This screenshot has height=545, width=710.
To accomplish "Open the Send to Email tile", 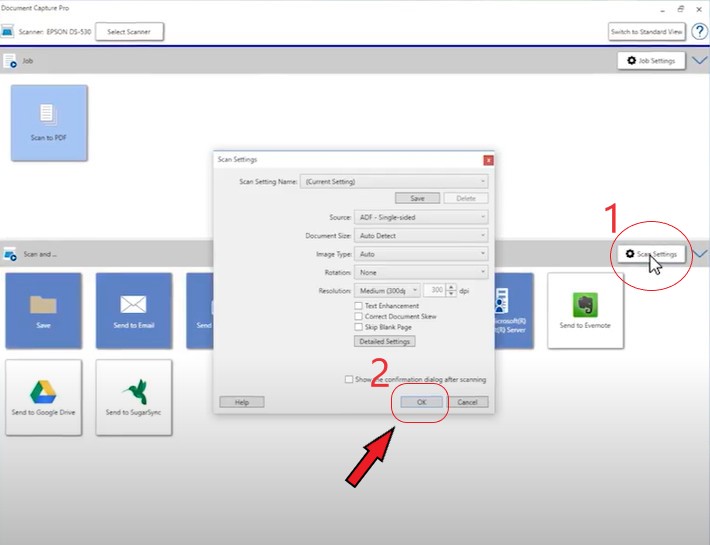I will click(x=133, y=310).
